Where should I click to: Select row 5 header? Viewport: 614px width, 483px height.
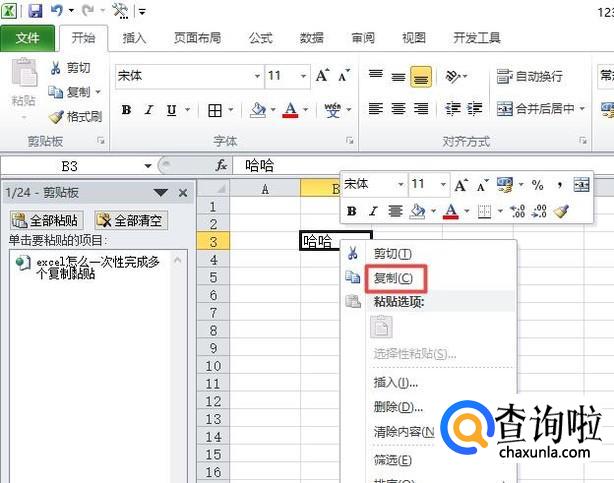pyautogui.click(x=213, y=277)
